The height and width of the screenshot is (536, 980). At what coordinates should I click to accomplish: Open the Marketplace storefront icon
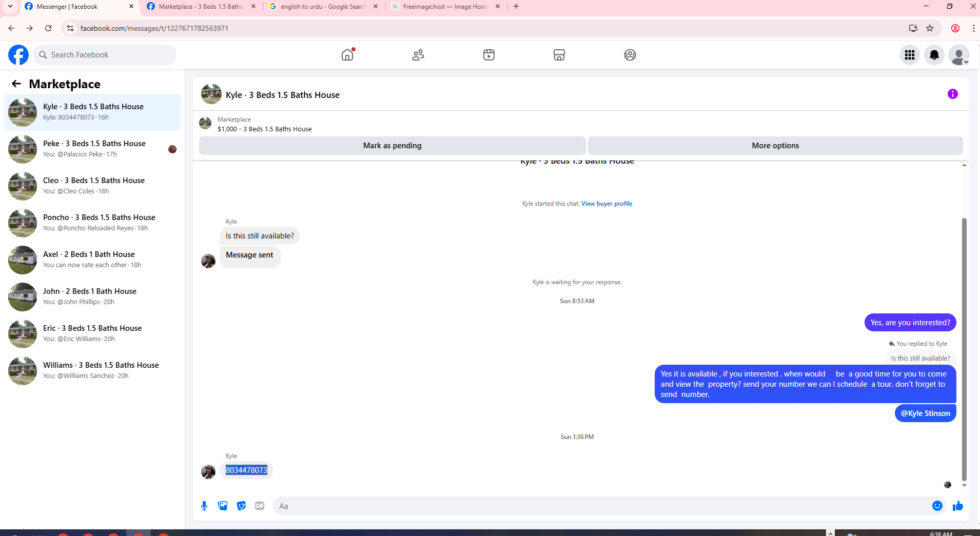(x=559, y=55)
